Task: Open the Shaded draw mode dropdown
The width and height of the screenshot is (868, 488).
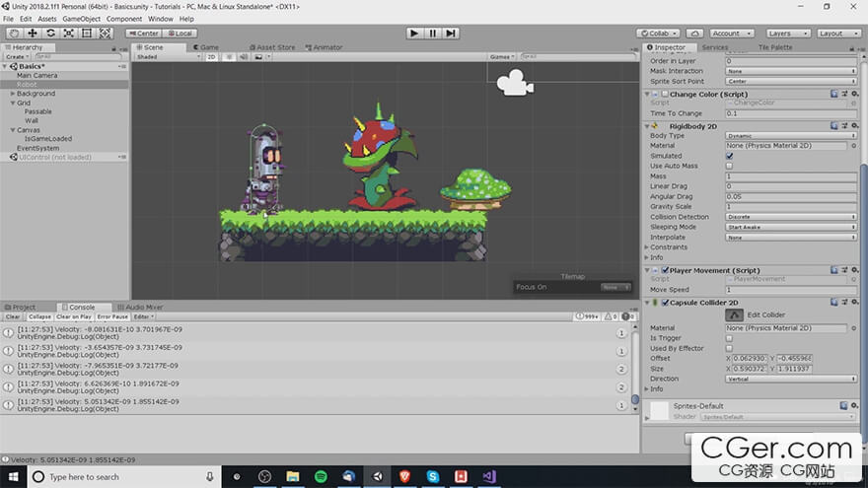Action: [x=169, y=57]
